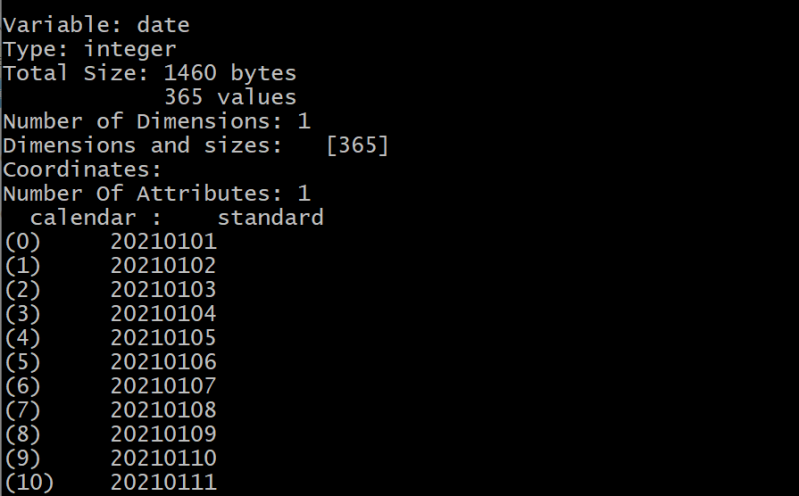Image resolution: width=799 pixels, height=496 pixels.
Task: Click the "Total Size: 1460 bytes" line
Action: coord(150,72)
